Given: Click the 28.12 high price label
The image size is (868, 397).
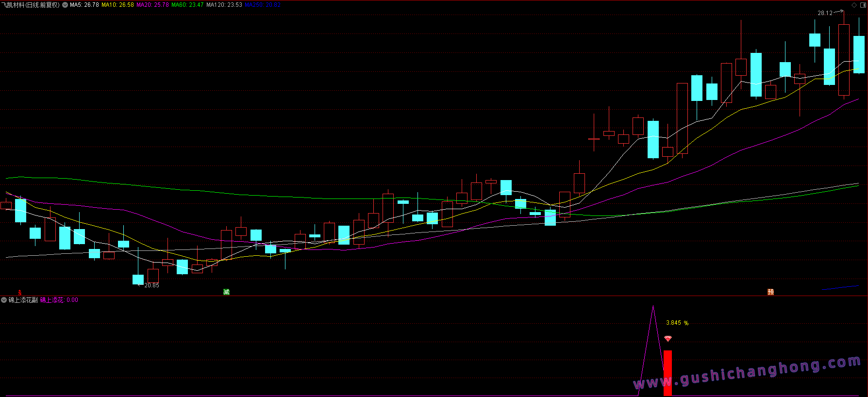Looking at the screenshot, I should (825, 13).
